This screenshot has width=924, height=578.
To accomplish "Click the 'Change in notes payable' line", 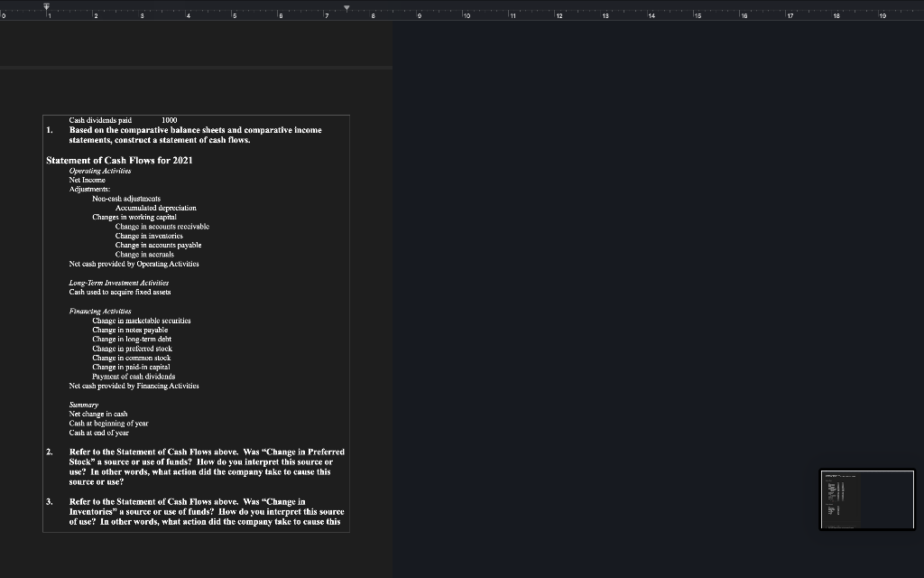I will pos(130,331).
